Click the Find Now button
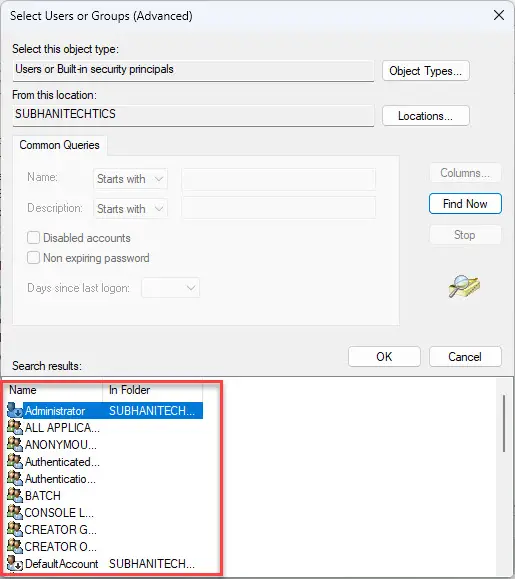The width and height of the screenshot is (515, 579). tap(465, 203)
